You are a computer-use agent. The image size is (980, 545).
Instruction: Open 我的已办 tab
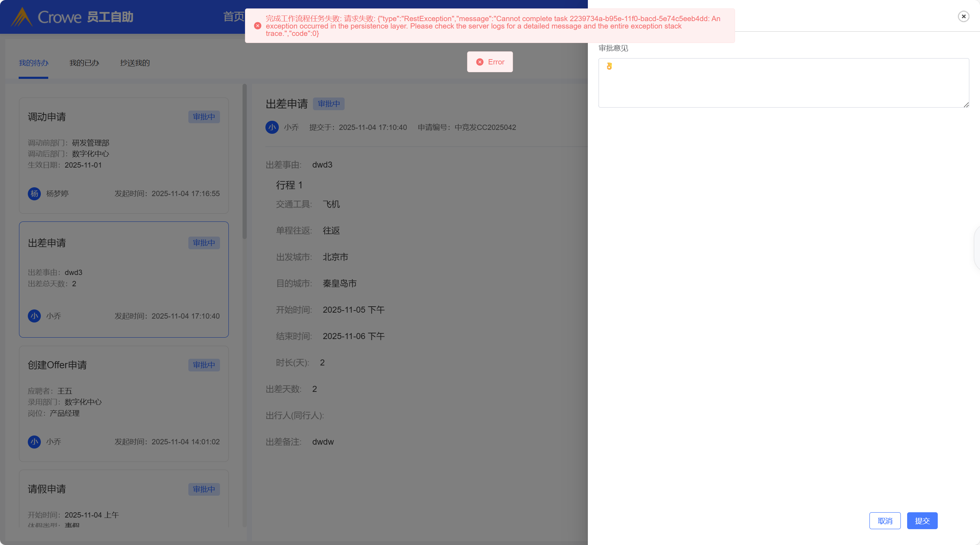pyautogui.click(x=84, y=63)
